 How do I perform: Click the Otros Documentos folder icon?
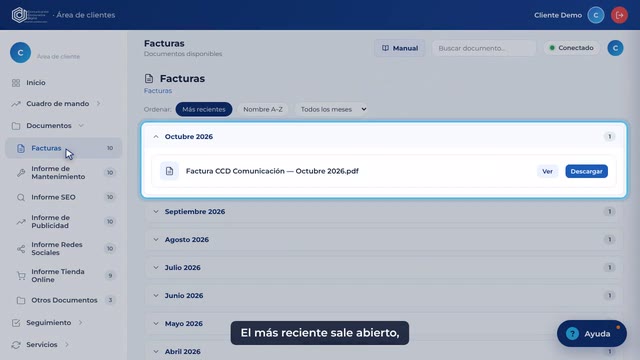coord(21,300)
